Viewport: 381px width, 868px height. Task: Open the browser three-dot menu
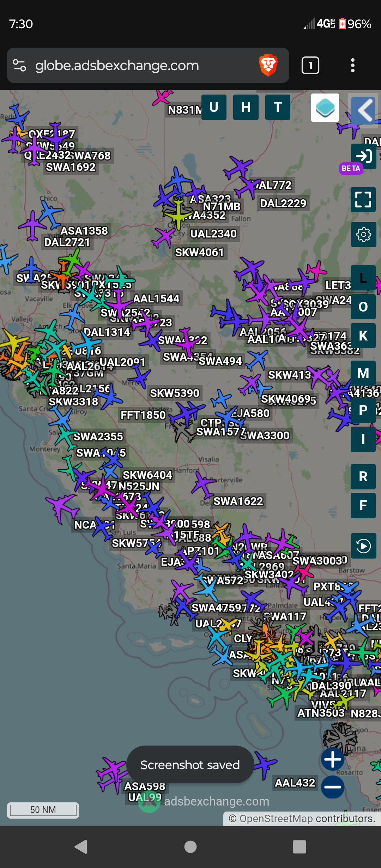click(x=353, y=65)
